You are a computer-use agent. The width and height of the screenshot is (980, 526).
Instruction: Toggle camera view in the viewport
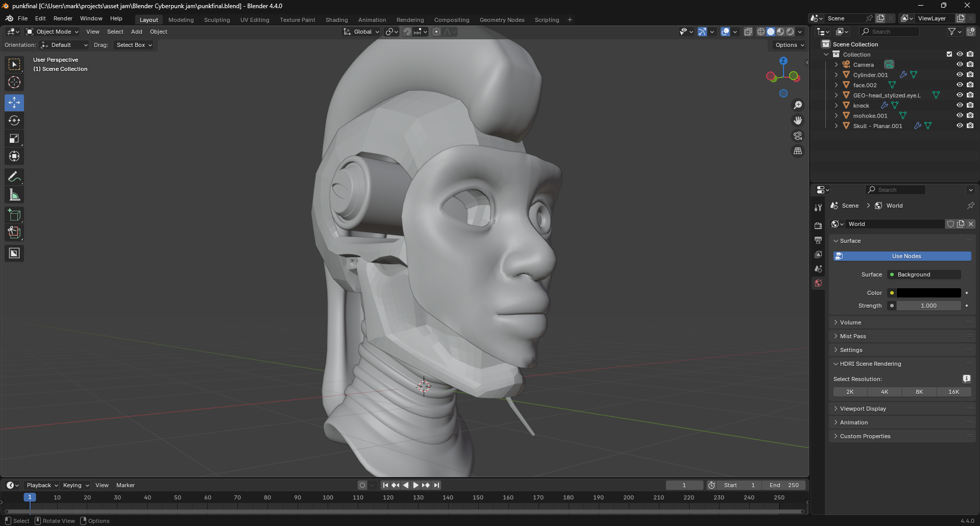pos(797,136)
